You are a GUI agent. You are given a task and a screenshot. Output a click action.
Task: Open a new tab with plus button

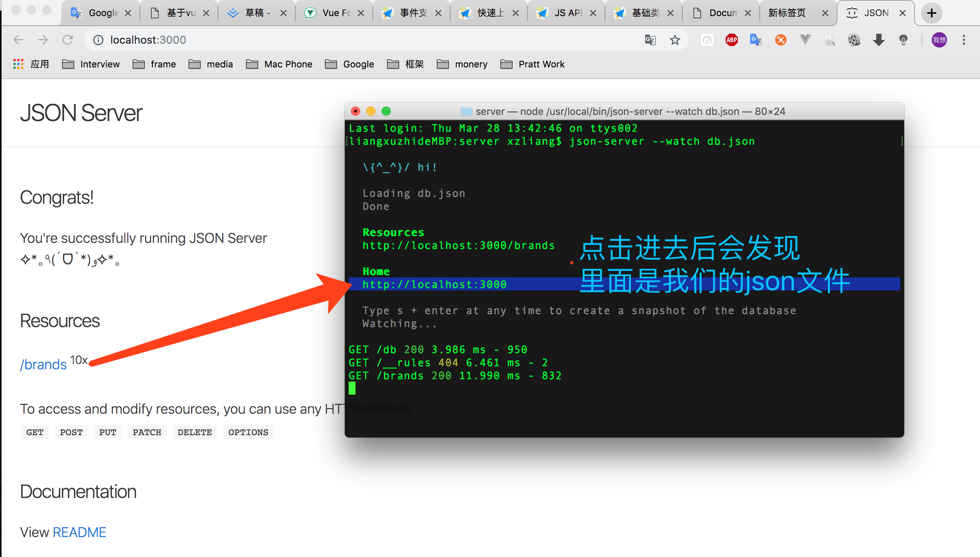tap(931, 13)
